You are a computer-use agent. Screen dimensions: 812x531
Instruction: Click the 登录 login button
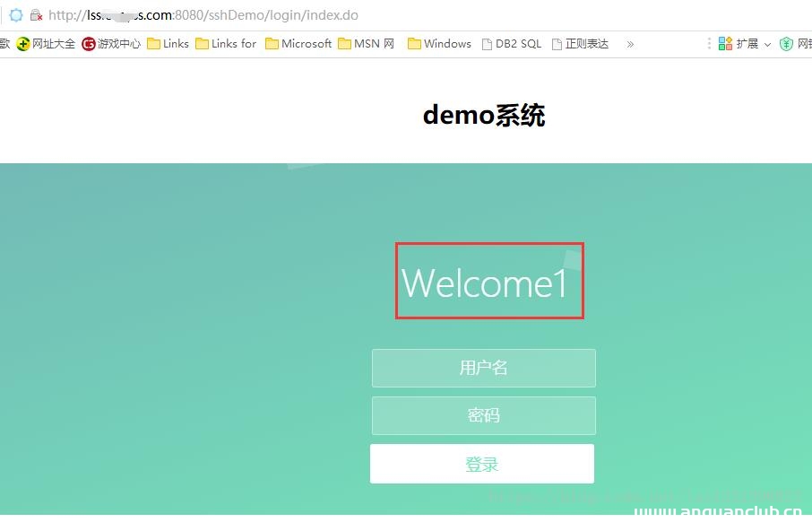click(483, 463)
